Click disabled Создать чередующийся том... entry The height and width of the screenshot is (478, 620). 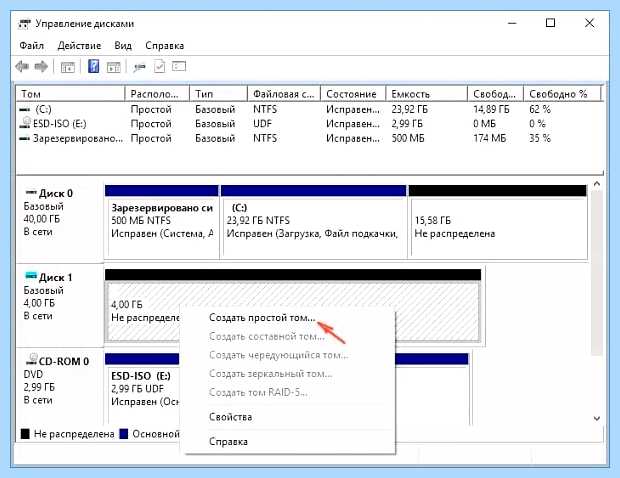click(278, 355)
